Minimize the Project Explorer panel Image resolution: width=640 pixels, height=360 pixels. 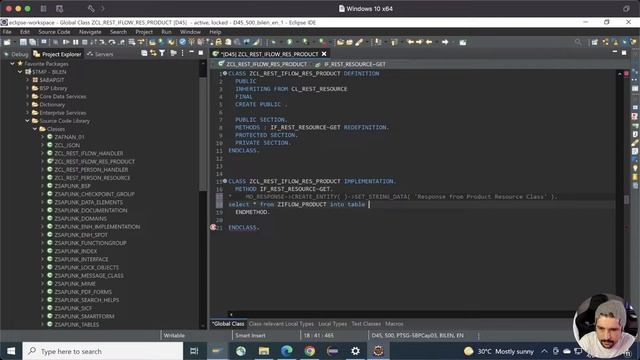pyautogui.click(x=191, y=53)
